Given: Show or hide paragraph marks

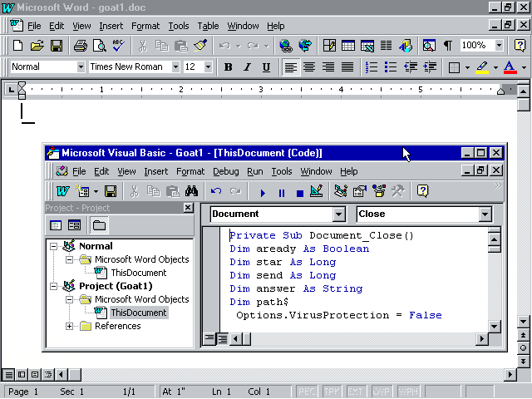Looking at the screenshot, I should (448, 46).
